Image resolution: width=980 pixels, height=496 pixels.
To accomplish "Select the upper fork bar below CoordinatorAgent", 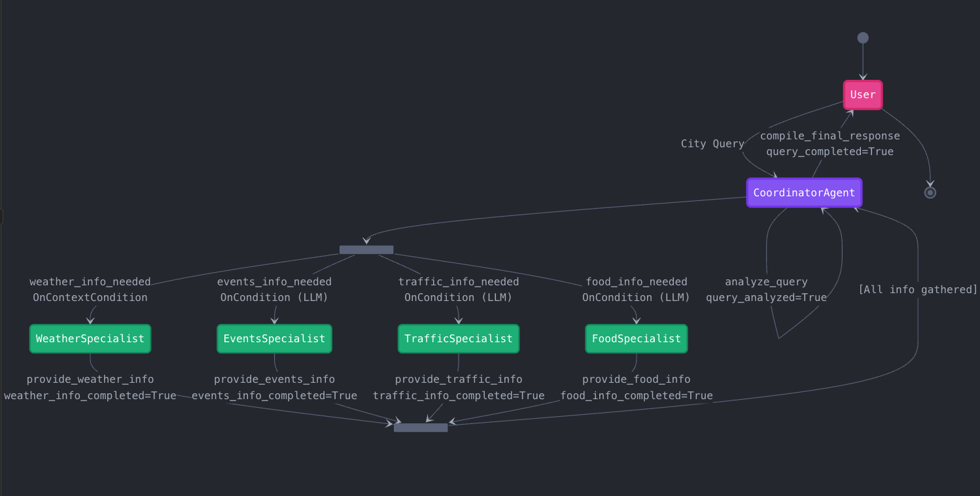I will pyautogui.click(x=366, y=250).
